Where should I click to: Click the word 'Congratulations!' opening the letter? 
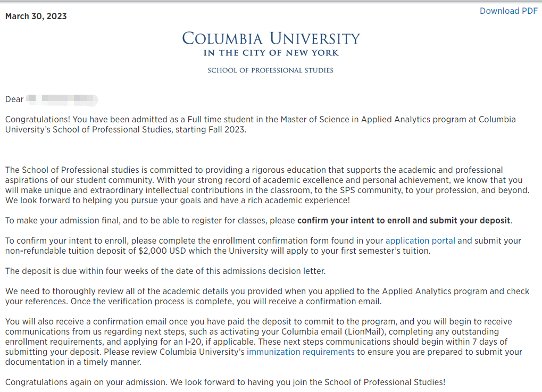38,120
